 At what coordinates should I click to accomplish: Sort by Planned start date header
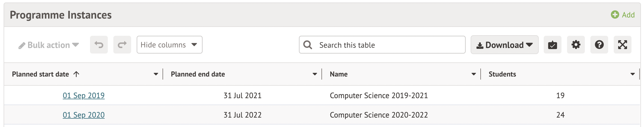click(x=41, y=74)
